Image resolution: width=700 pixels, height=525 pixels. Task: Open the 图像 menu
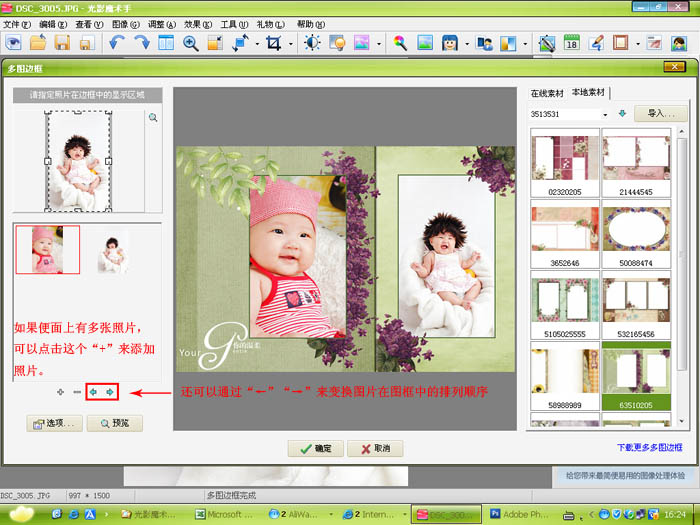click(x=125, y=24)
